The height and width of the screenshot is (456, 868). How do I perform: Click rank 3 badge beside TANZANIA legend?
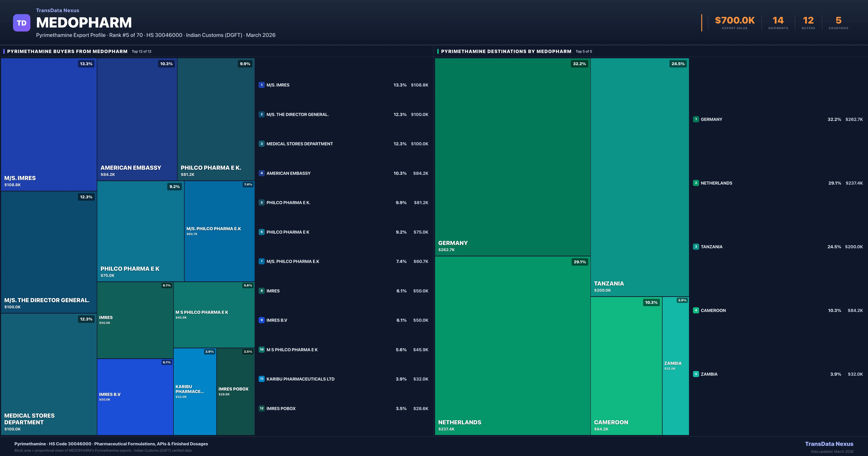click(x=696, y=247)
